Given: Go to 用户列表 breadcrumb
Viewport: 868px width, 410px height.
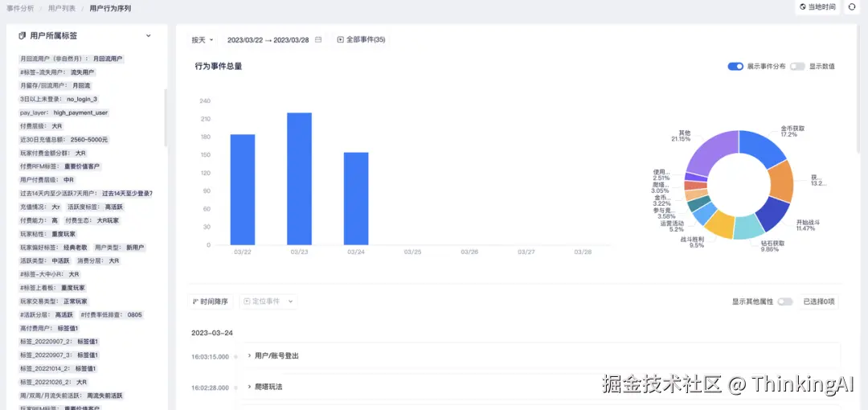Looking at the screenshot, I should (x=61, y=8).
